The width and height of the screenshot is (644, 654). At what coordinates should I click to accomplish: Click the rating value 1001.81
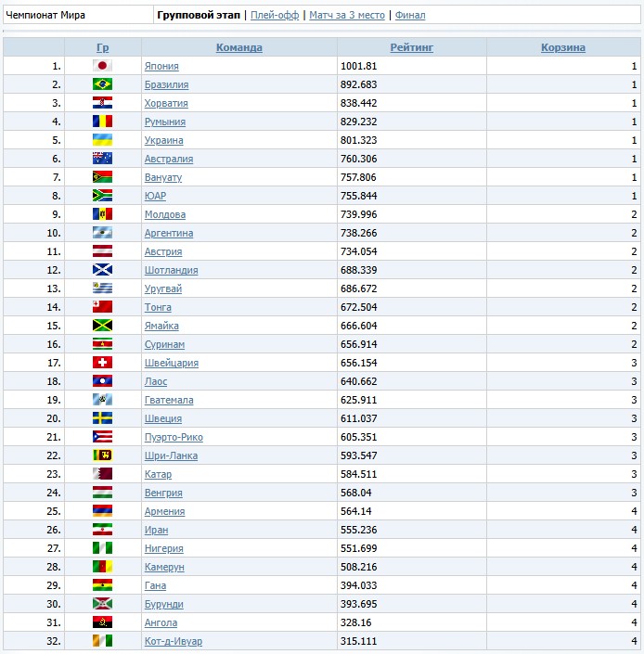(359, 66)
